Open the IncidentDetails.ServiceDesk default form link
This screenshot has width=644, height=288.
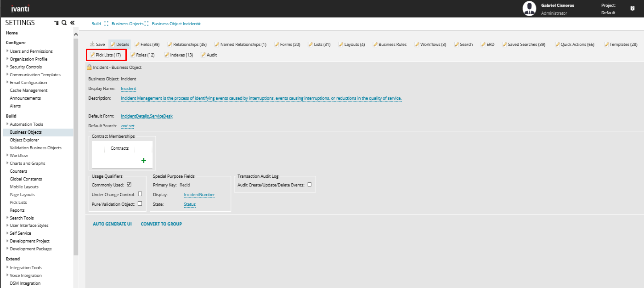(147, 116)
